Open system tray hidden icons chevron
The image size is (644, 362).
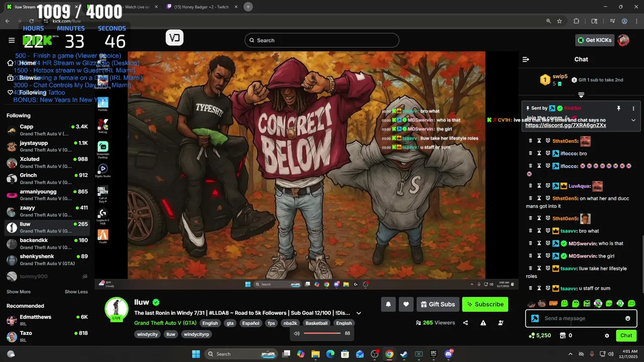pyautogui.click(x=570, y=354)
